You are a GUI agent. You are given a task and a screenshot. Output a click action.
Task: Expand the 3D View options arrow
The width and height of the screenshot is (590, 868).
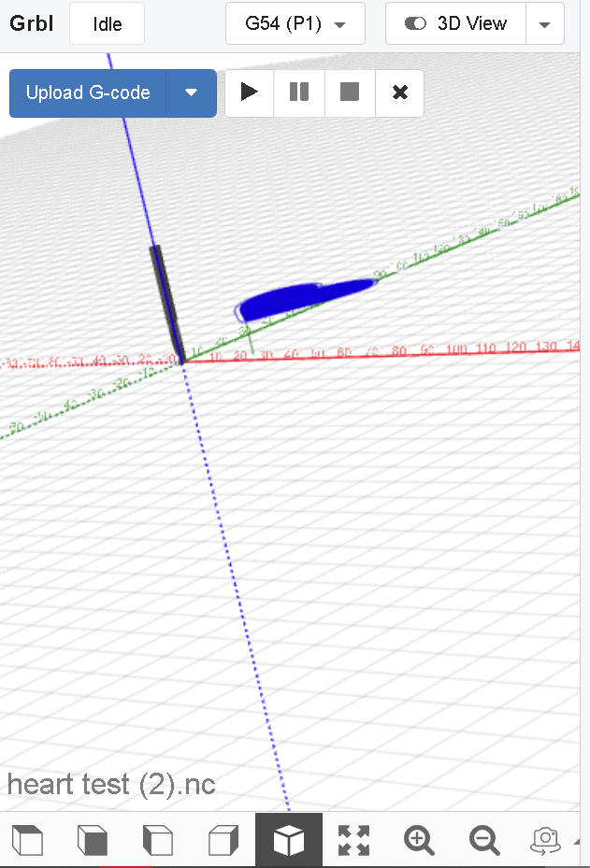[545, 24]
